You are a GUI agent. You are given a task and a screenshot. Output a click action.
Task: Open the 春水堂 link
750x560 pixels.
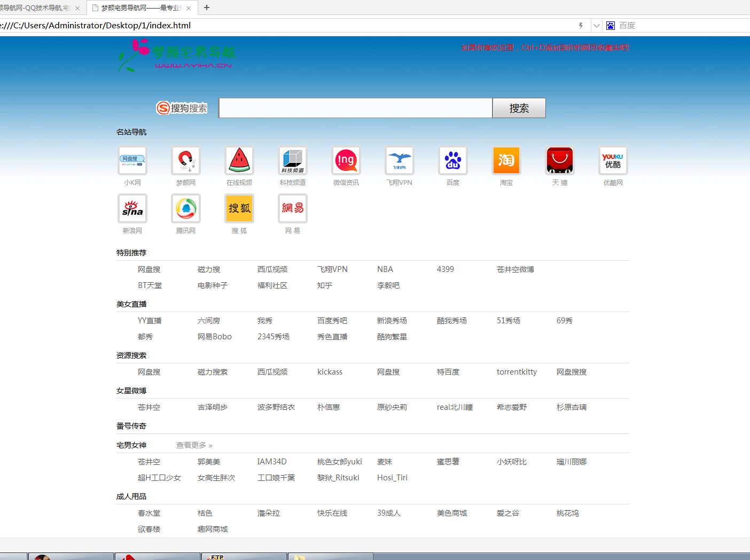(149, 513)
